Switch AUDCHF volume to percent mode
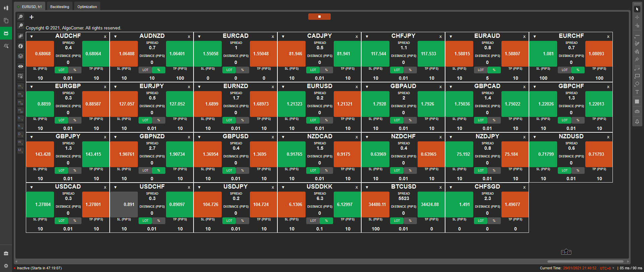 [x=75, y=70]
